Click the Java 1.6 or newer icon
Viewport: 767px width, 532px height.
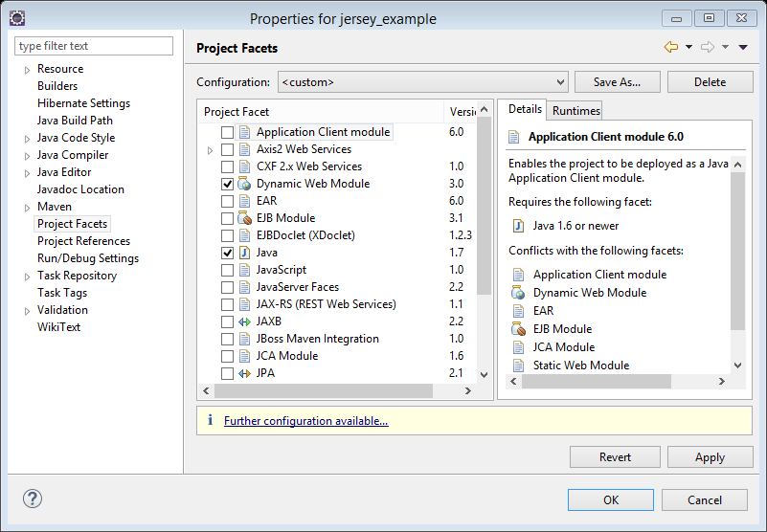[518, 226]
